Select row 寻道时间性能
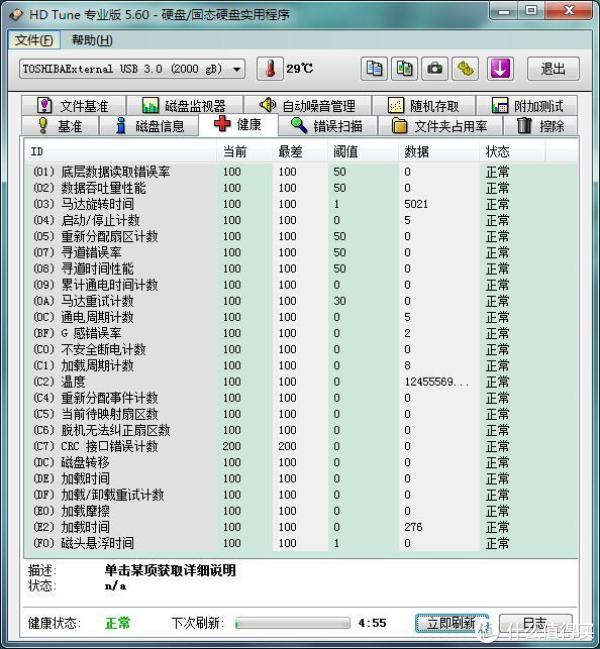Image resolution: width=600 pixels, height=649 pixels. 301,269
